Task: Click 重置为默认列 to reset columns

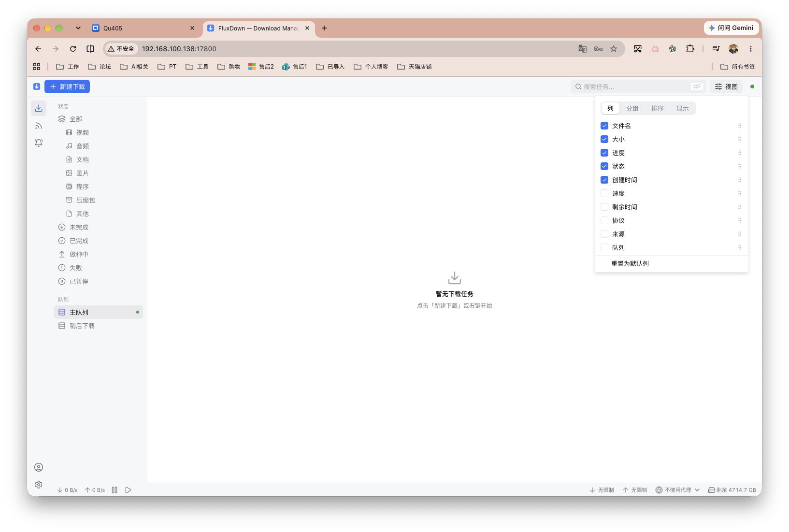Action: [x=630, y=263]
